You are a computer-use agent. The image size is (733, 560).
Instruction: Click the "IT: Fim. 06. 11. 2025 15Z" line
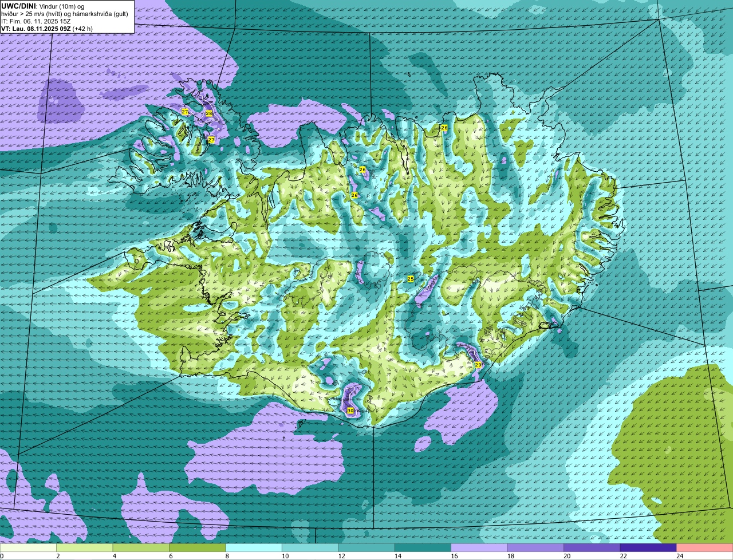pos(36,21)
